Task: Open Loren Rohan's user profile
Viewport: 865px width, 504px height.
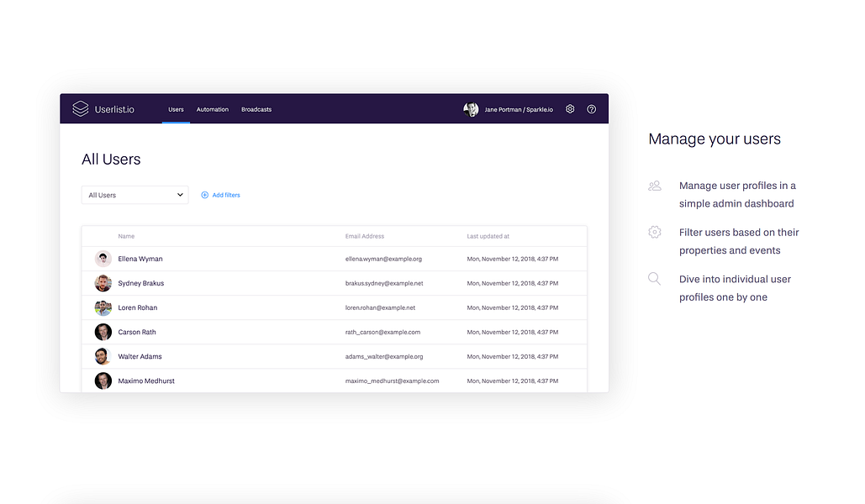Action: point(137,307)
